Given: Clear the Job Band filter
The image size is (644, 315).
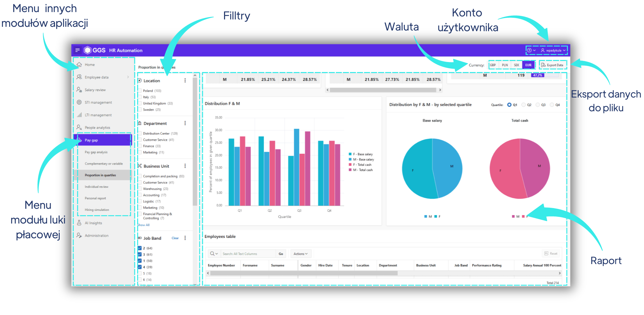Looking at the screenshot, I should tap(175, 238).
